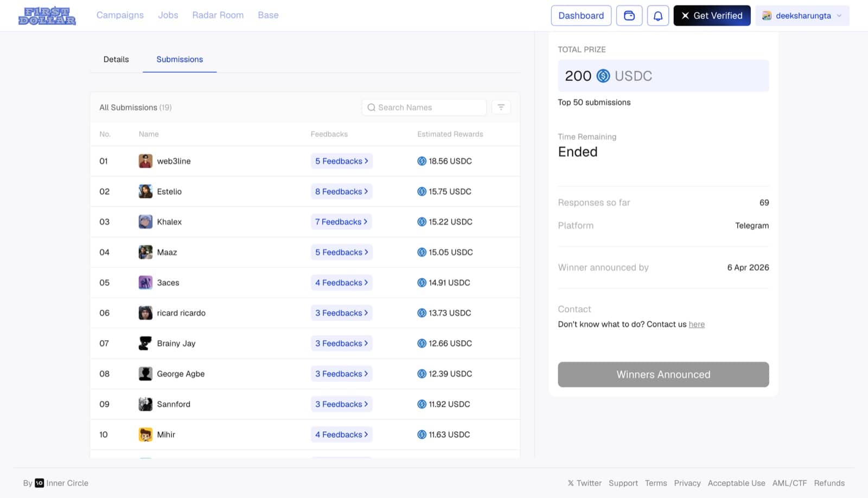Select the Submissions tab

point(180,59)
